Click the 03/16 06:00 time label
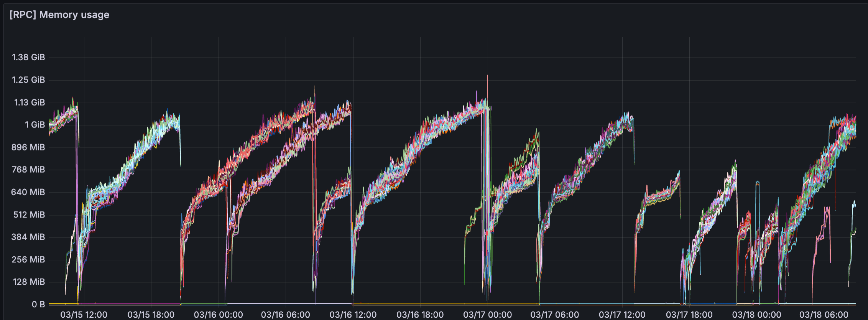Viewport: 868px width, 320px height. coord(286,315)
